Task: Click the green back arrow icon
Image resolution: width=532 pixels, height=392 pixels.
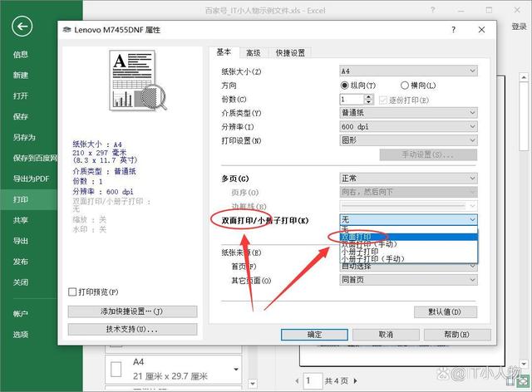Action: [x=23, y=27]
